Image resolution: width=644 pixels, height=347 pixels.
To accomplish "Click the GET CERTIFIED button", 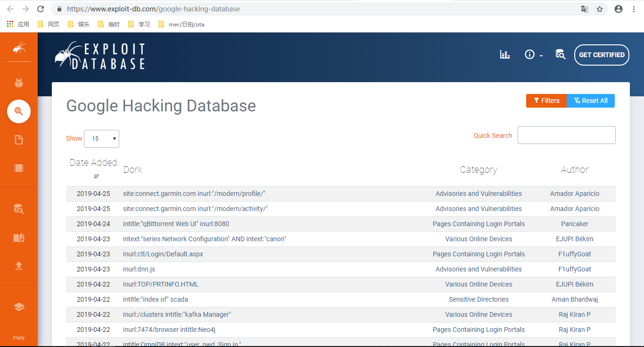I will (602, 55).
